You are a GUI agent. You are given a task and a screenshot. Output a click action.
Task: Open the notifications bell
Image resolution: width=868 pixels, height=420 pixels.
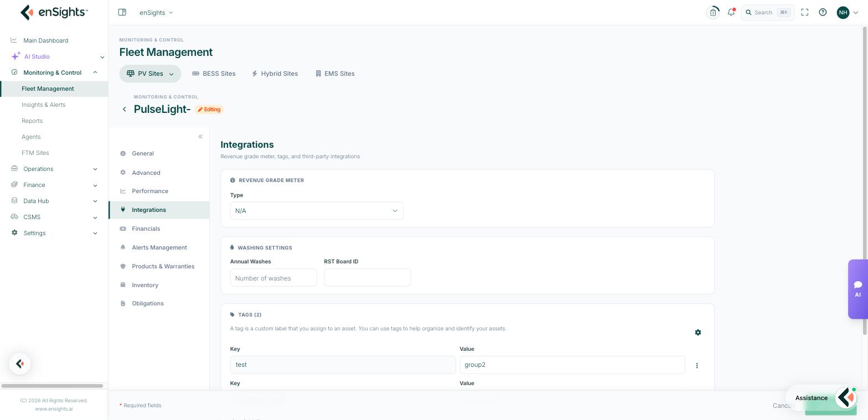tap(731, 12)
